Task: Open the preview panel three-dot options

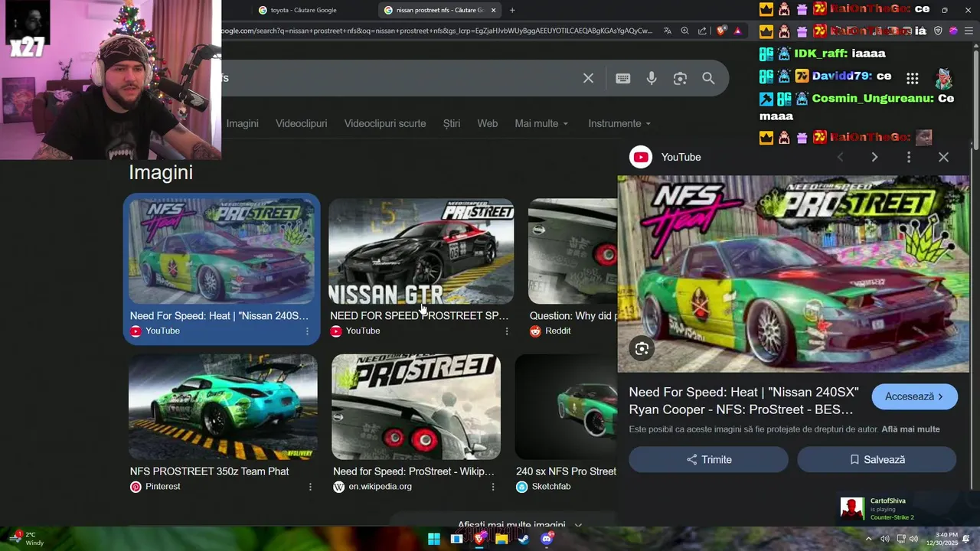Action: [x=909, y=157]
